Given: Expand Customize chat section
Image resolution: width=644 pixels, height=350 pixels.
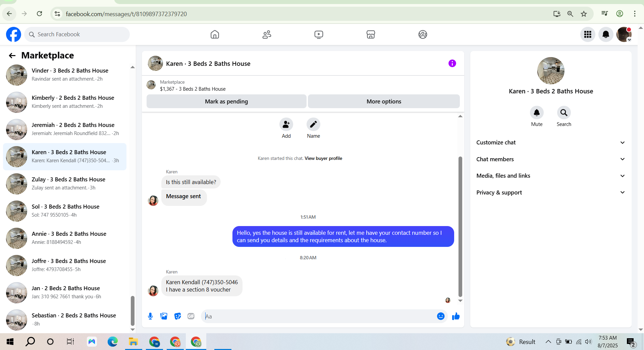Looking at the screenshot, I should (551, 142).
